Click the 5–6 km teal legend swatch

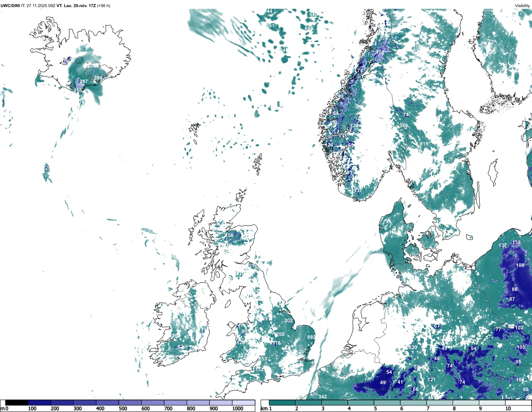387,402
